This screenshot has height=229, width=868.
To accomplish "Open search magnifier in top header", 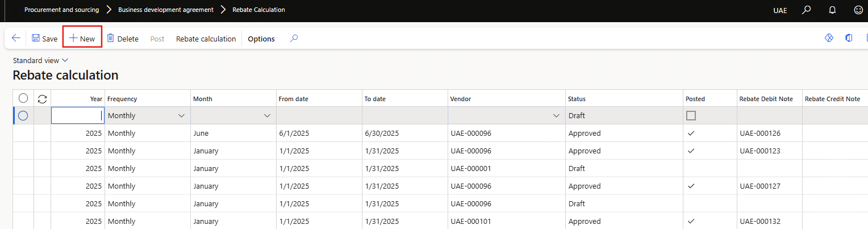I will pyautogui.click(x=806, y=10).
